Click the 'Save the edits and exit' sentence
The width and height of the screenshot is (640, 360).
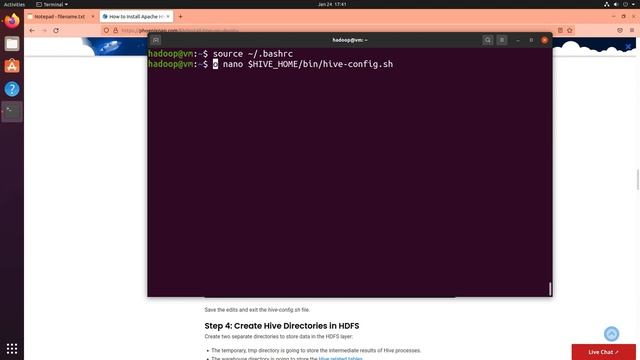[x=257, y=310]
